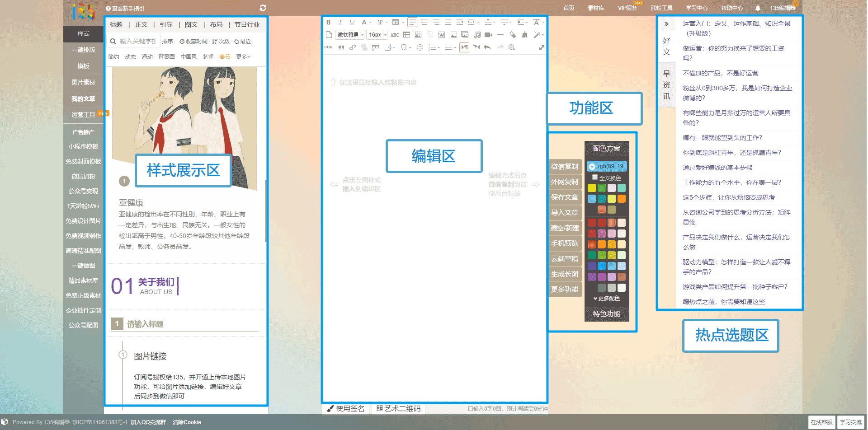Expand 更多 style filter options

243,57
